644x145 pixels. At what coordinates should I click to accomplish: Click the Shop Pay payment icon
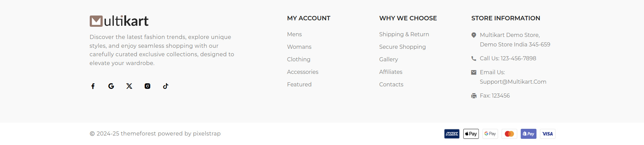pyautogui.click(x=528, y=134)
